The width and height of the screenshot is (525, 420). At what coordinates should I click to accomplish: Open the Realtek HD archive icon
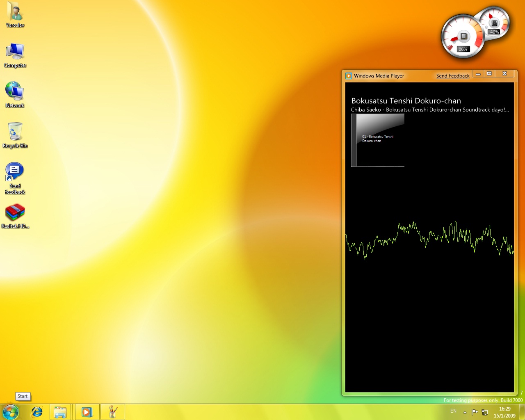pos(15,216)
